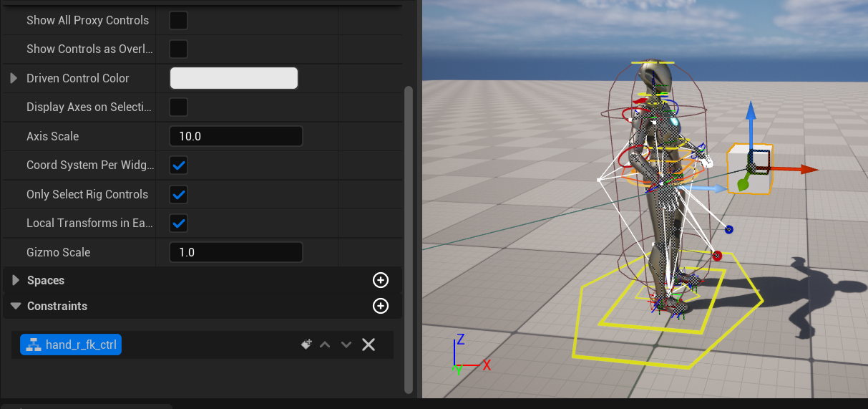Select the hand_r_fk_ctrl constraint item
Screen dimensions: 868x409
click(x=71, y=345)
